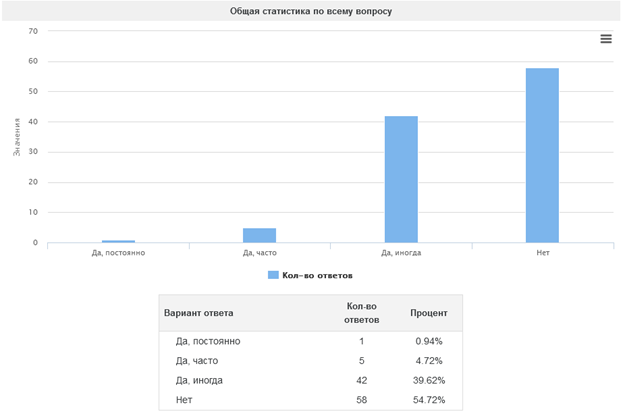Click the 'Нет' axis label

(x=543, y=253)
